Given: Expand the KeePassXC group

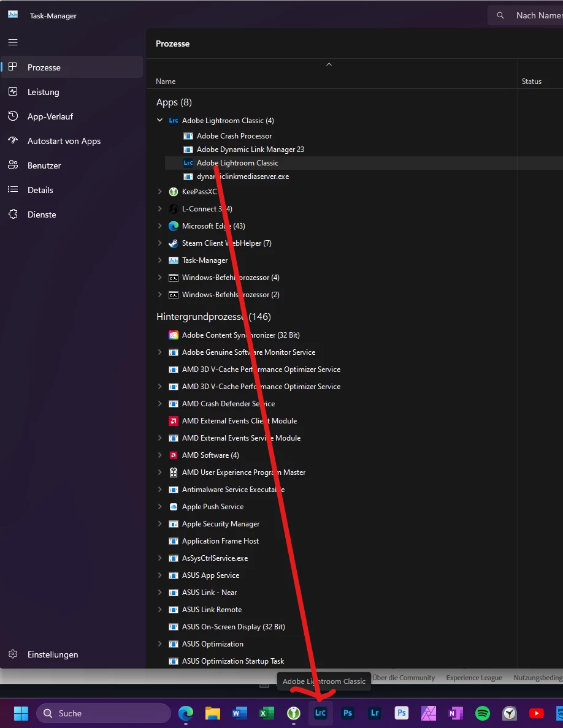Looking at the screenshot, I should pyautogui.click(x=160, y=192).
